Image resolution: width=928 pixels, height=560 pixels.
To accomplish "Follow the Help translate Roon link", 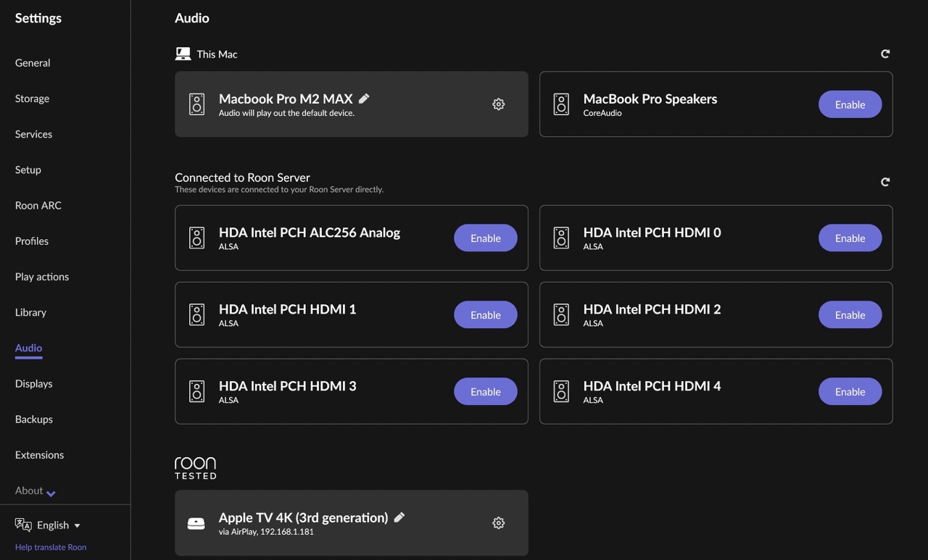I will [x=51, y=547].
